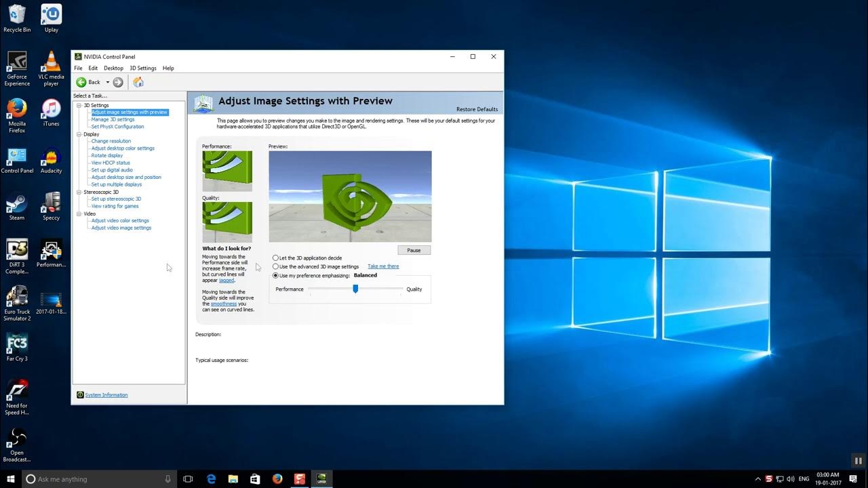The height and width of the screenshot is (488, 868).
Task: Click the Performance preview thumbnail
Action: [227, 171]
